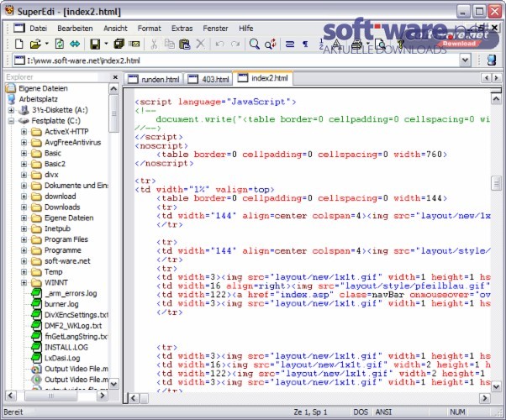Create a new document with the blank page icon
The image size is (506, 420).
(18, 44)
